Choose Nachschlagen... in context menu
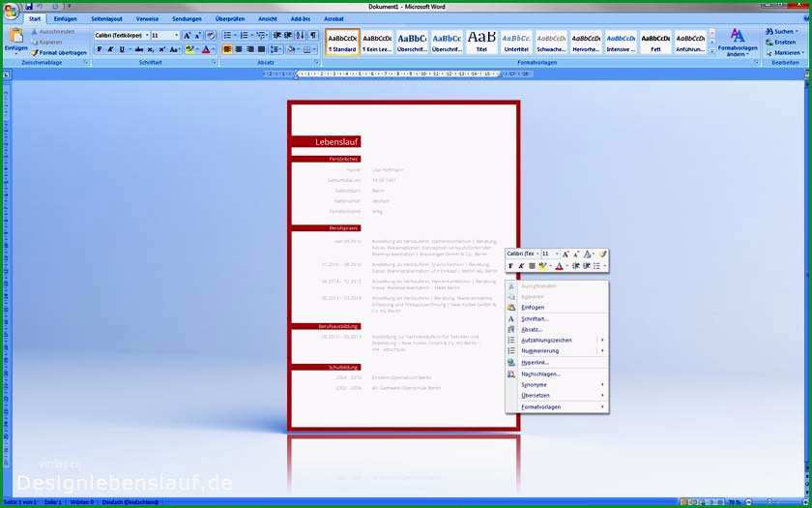The height and width of the screenshot is (508, 812). click(557, 374)
